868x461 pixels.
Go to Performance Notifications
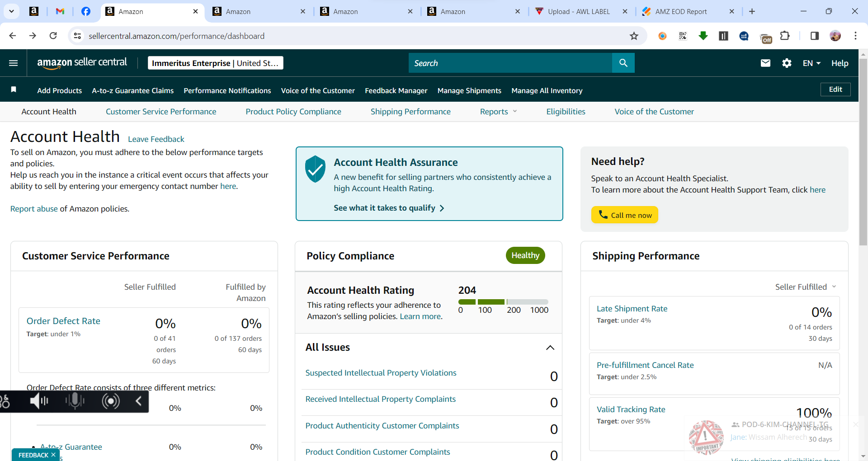pyautogui.click(x=227, y=90)
